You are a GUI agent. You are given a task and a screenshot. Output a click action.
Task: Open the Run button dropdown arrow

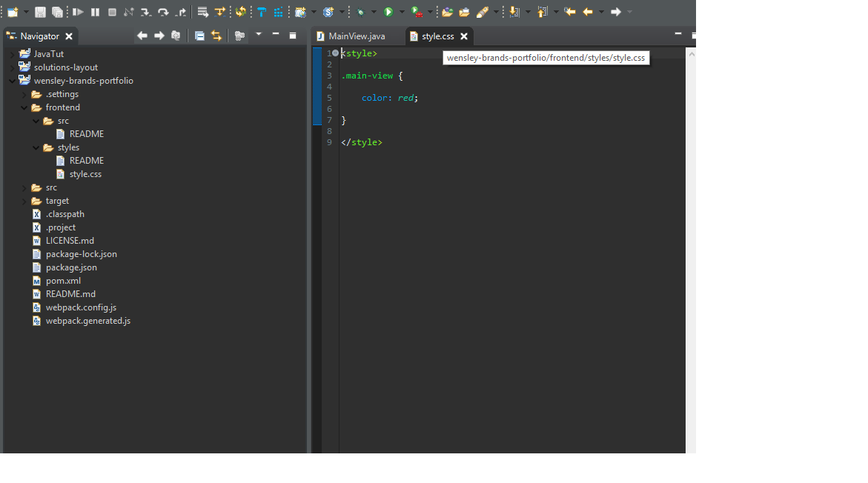[402, 12]
